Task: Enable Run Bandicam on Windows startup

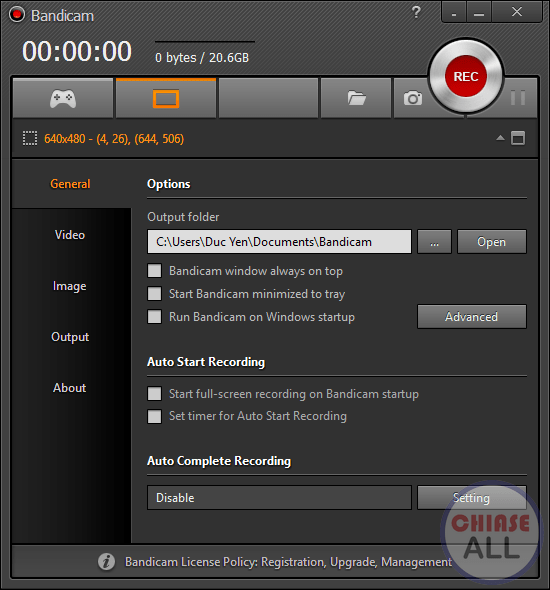Action: (154, 316)
